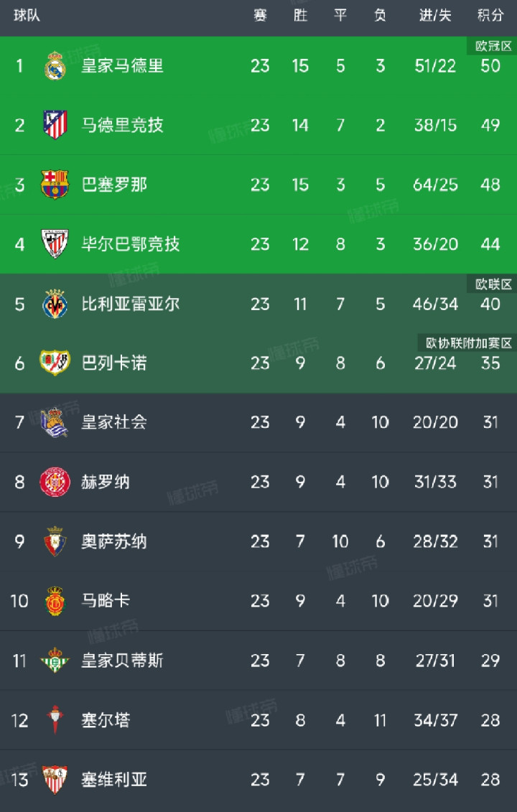Select the 进/失 column header

[x=435, y=16]
